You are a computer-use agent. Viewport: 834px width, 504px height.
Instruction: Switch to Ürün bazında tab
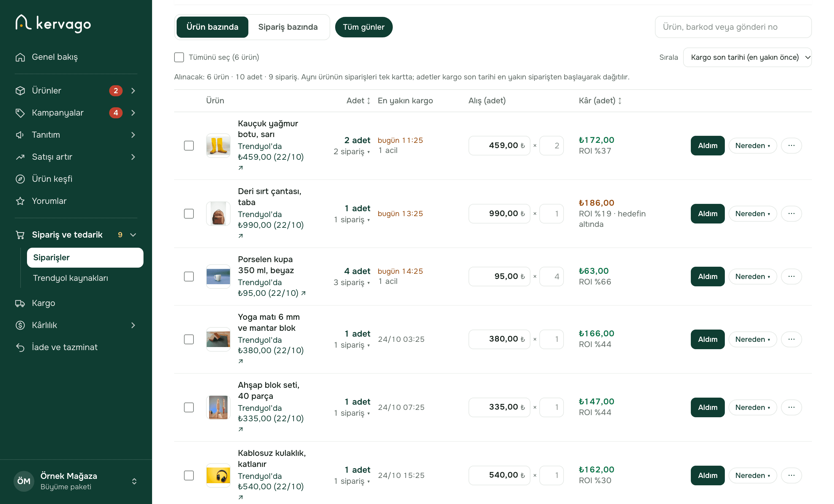212,27
